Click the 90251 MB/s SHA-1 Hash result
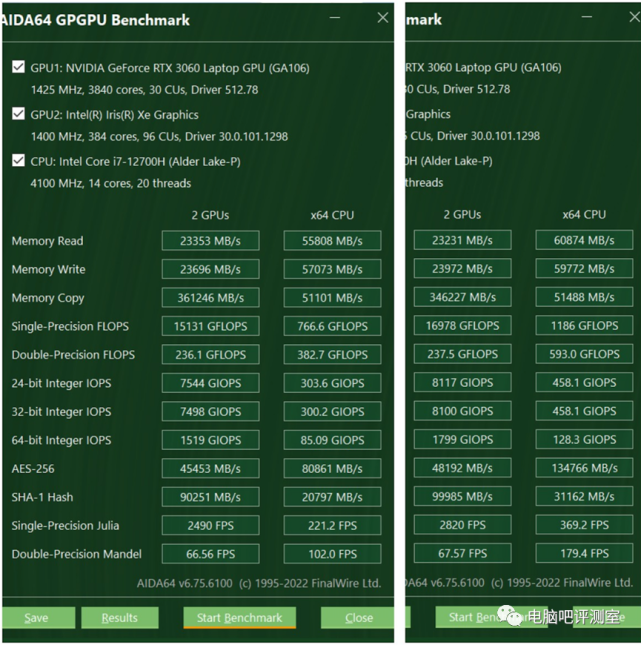The width and height of the screenshot is (641, 645). click(x=210, y=497)
